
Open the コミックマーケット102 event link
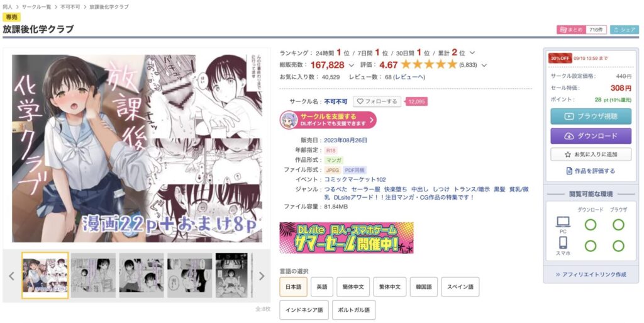pyautogui.click(x=355, y=179)
